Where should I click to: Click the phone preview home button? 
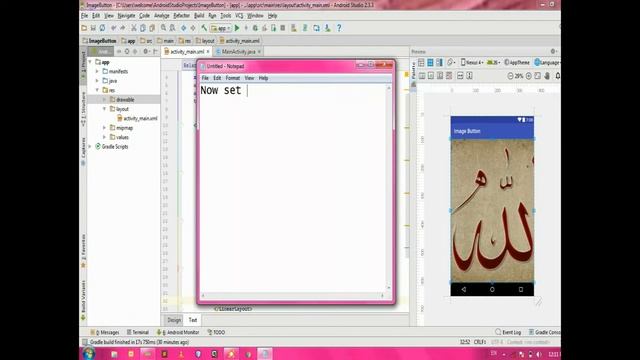coord(492,289)
